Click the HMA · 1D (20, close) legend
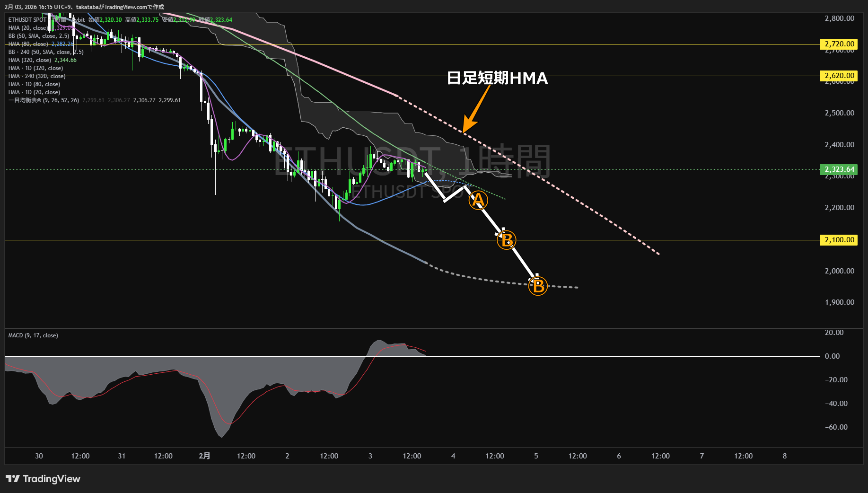 click(34, 92)
